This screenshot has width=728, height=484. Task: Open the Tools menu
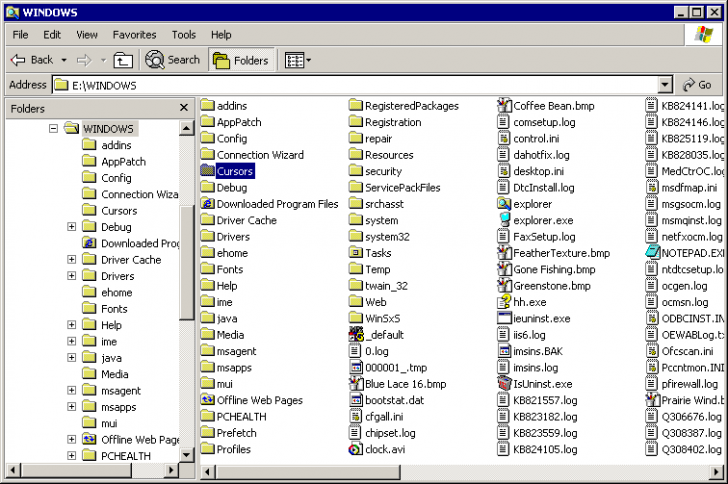click(x=184, y=35)
